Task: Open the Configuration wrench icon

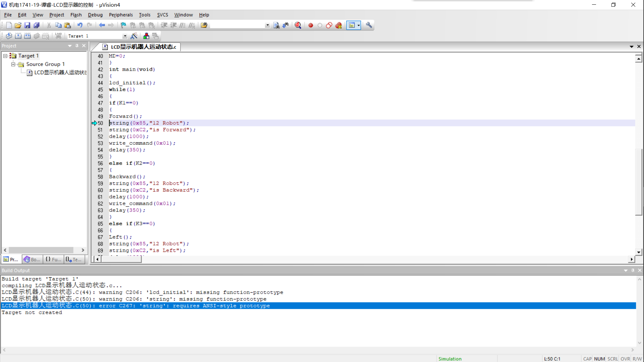Action: pos(369,25)
